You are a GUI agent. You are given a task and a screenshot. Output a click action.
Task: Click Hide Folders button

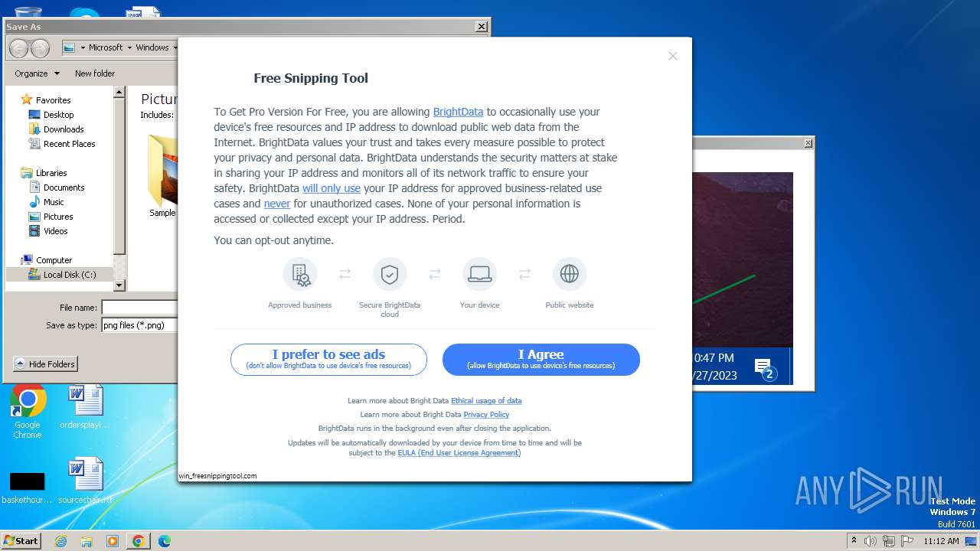coord(45,364)
